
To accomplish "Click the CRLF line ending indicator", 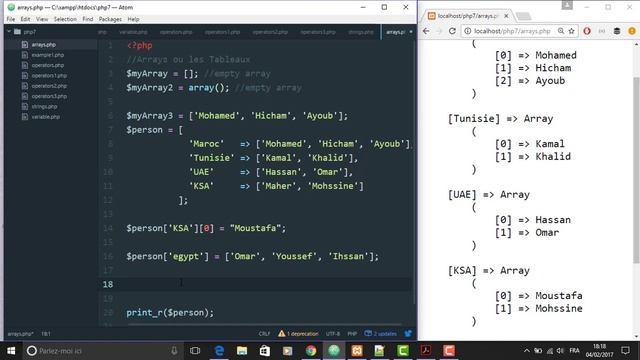I will click(x=264, y=334).
